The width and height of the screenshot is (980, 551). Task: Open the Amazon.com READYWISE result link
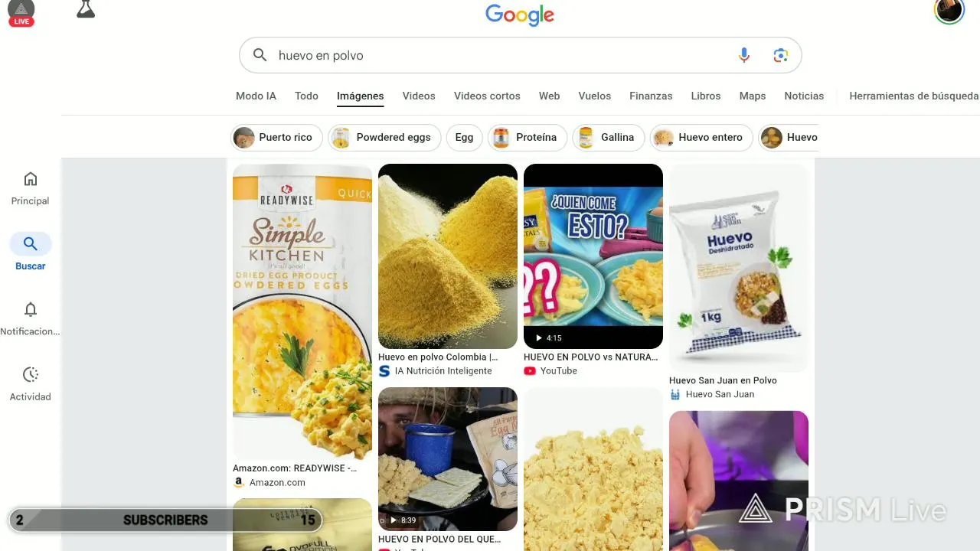click(295, 468)
